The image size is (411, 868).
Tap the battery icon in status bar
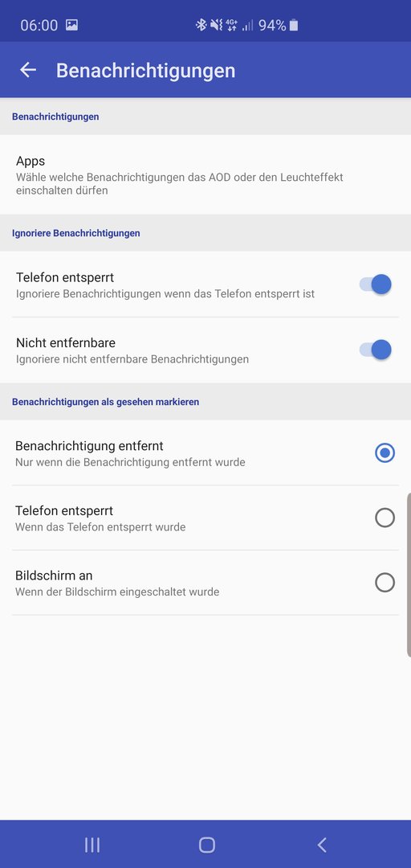tap(294, 25)
